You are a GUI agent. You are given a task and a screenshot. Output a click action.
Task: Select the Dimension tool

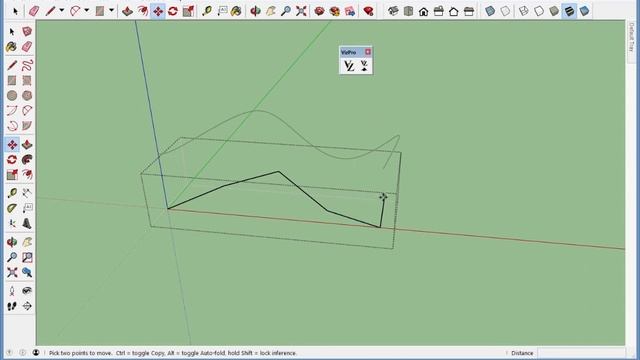pyautogui.click(x=27, y=193)
